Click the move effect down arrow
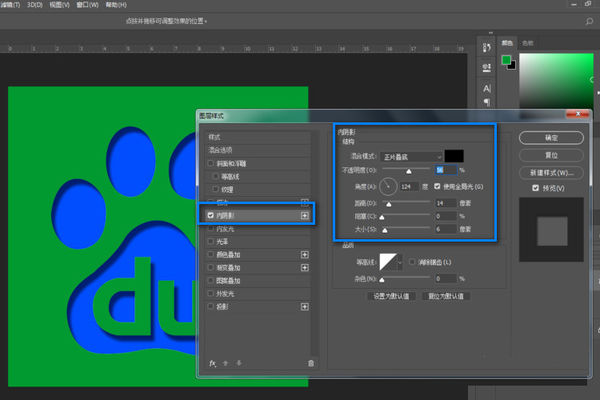600x400 pixels. point(239,363)
